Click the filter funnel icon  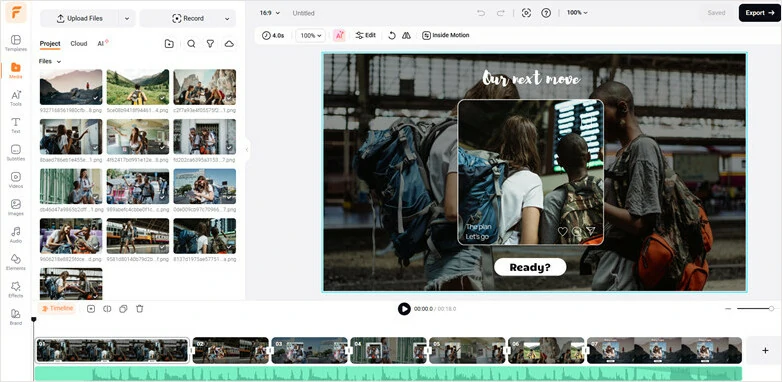(x=210, y=44)
